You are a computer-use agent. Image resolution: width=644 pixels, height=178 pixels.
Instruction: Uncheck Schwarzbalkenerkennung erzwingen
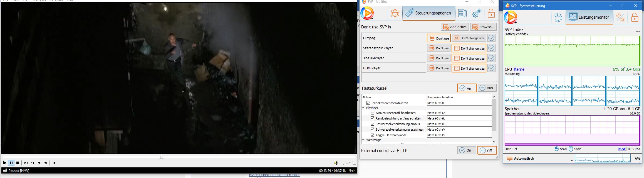tap(372, 130)
